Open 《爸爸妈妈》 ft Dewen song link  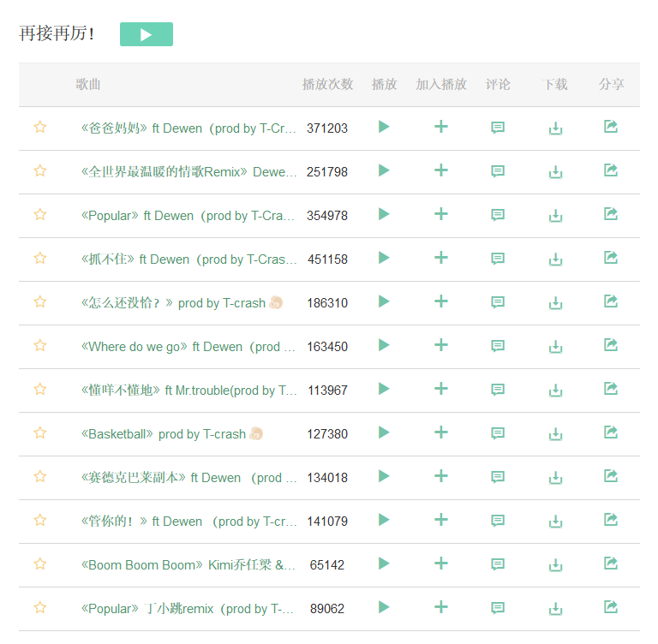[x=188, y=128]
